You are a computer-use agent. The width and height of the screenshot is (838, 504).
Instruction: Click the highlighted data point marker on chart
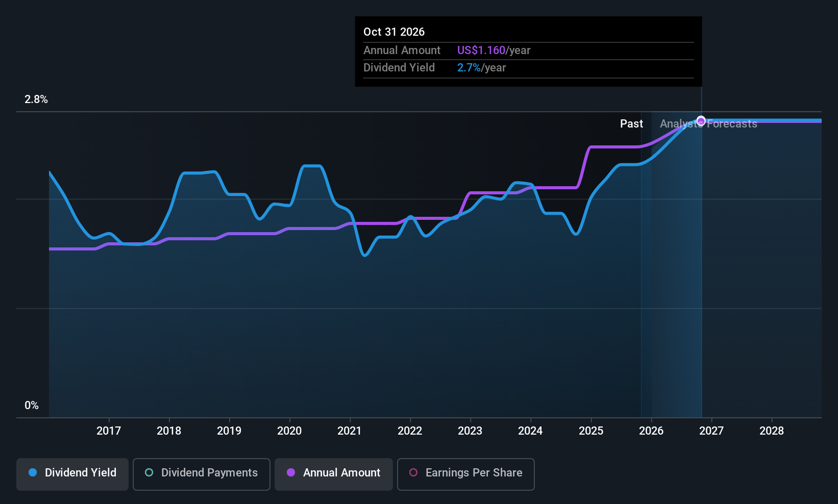point(701,121)
